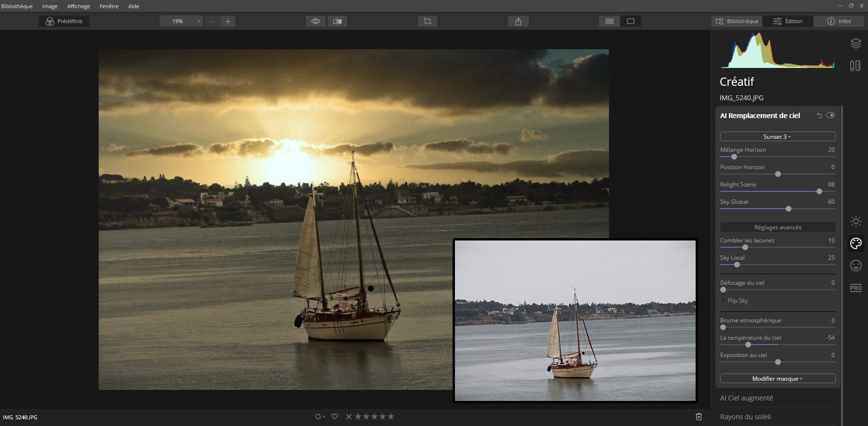Toggle the eye preview original button
Image resolution: width=868 pixels, height=426 pixels.
point(316,21)
